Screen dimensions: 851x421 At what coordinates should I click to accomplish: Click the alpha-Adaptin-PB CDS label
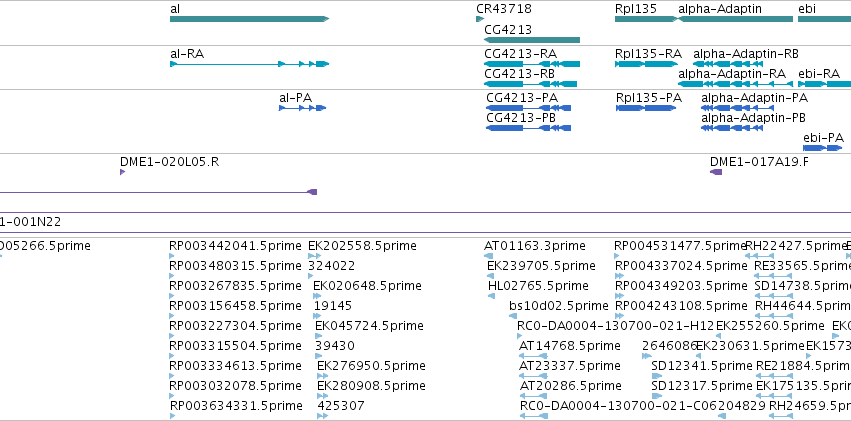[x=753, y=118]
